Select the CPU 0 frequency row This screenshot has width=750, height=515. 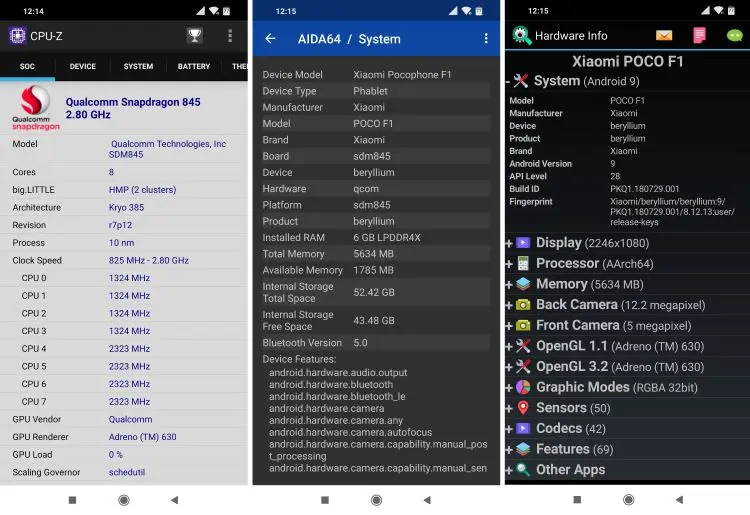[124, 278]
